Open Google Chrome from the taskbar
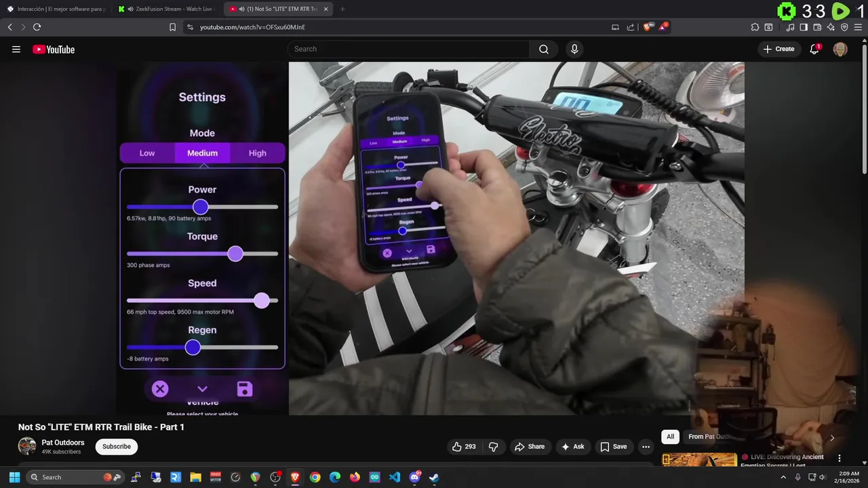The width and height of the screenshot is (868, 488). click(x=315, y=477)
